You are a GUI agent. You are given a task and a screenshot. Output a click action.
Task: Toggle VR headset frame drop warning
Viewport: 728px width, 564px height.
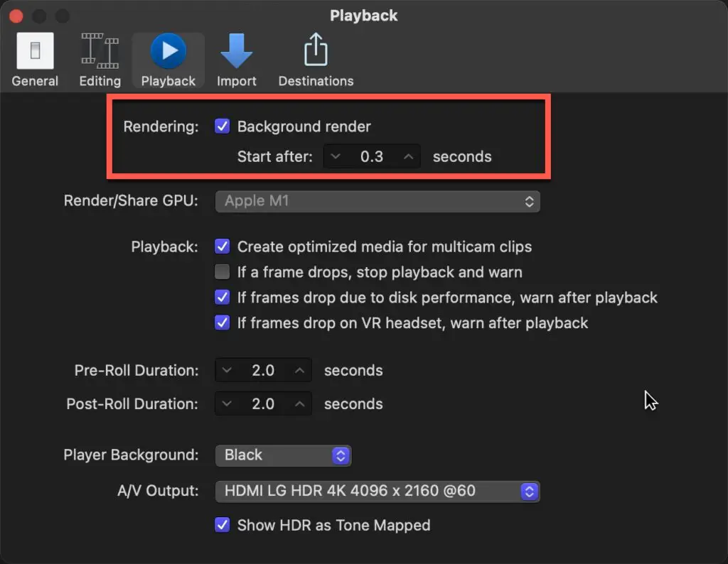point(222,322)
